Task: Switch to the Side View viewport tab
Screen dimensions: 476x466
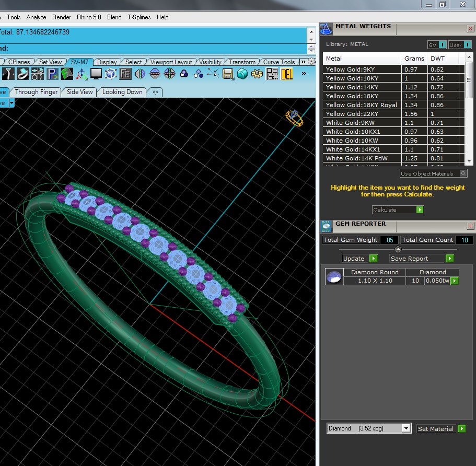Action: coord(79,91)
